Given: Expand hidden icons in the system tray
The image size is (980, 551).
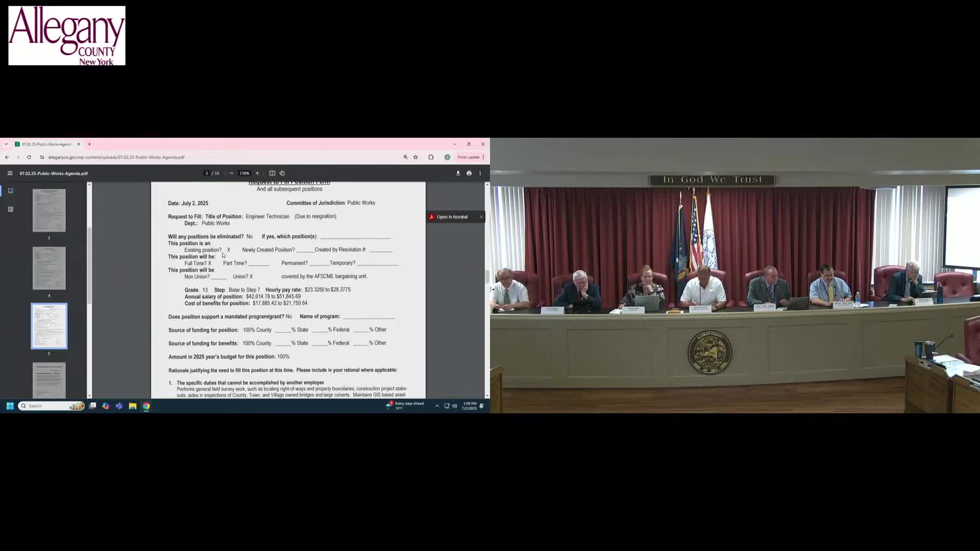Looking at the screenshot, I should point(437,406).
